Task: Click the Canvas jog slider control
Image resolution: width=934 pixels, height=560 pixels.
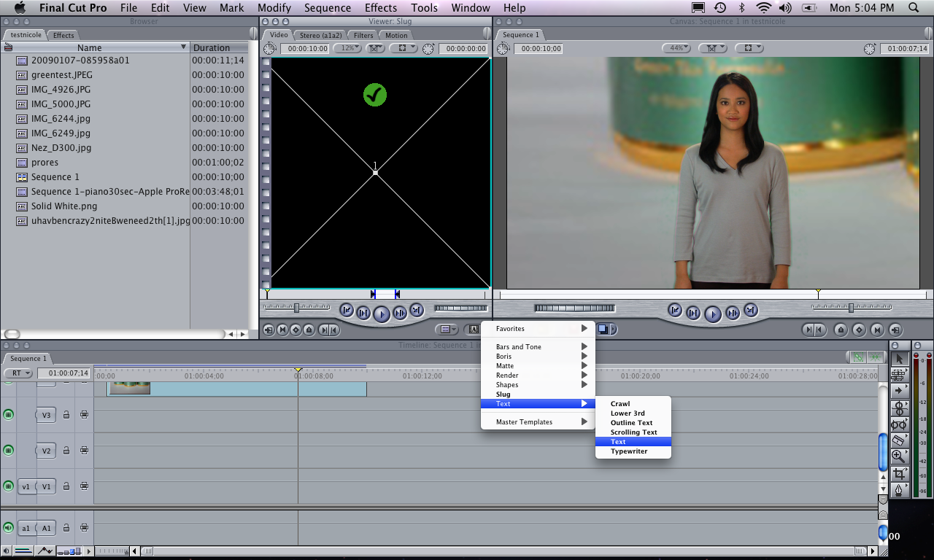Action: [574, 308]
